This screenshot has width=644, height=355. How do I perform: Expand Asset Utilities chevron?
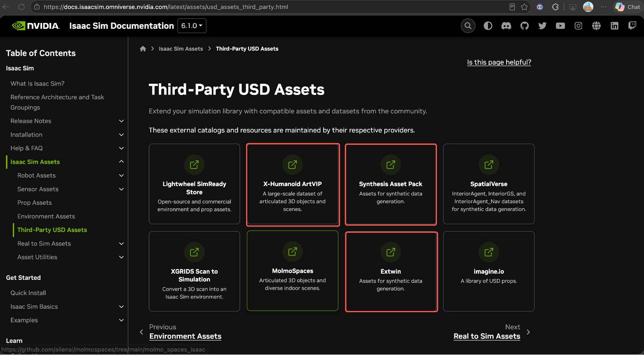[x=121, y=257]
